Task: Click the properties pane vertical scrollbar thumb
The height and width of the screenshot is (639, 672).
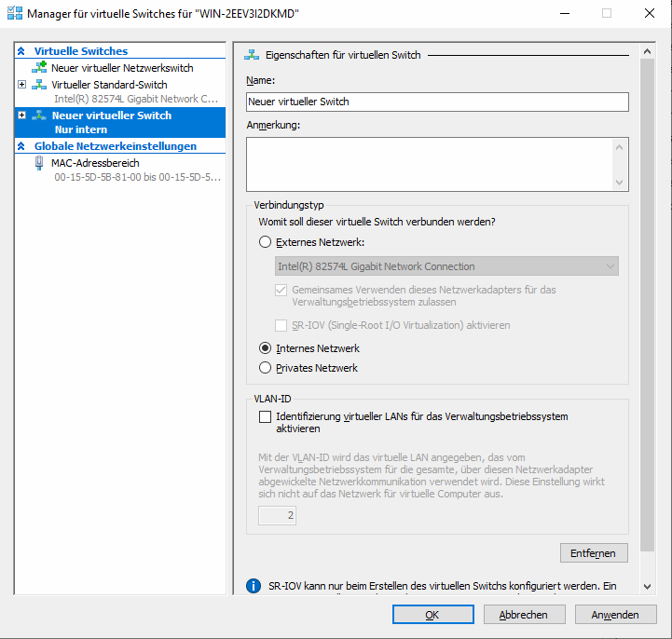Action: point(647,305)
